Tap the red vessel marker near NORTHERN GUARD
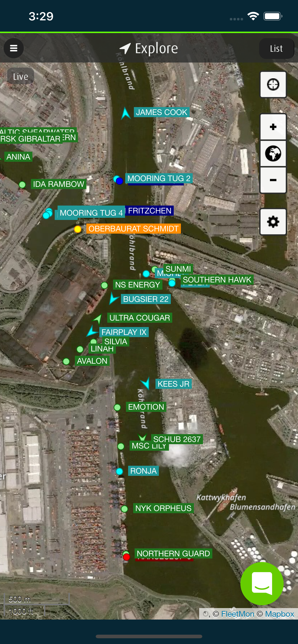The width and height of the screenshot is (298, 644). [x=126, y=557]
